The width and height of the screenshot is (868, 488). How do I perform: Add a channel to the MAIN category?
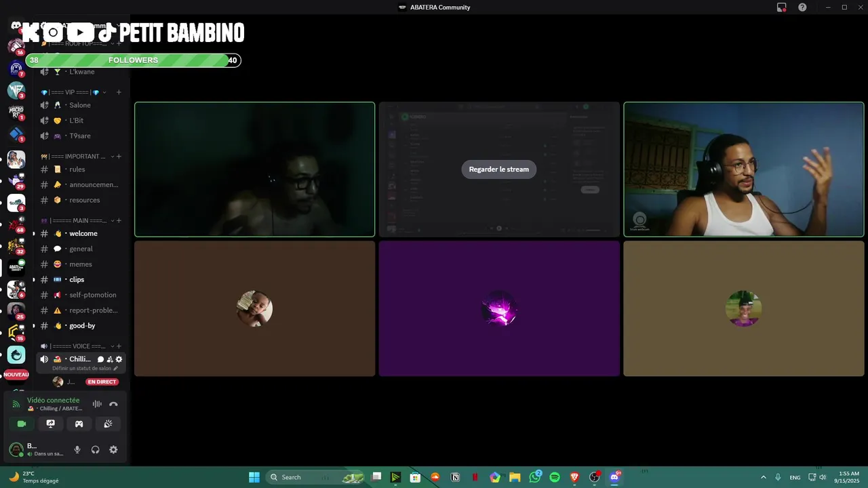tap(119, 221)
